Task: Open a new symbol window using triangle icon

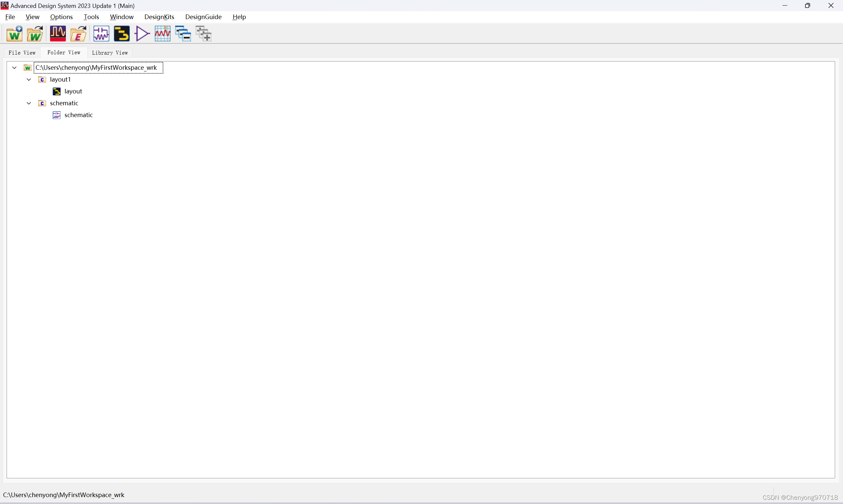Action: pyautogui.click(x=142, y=33)
